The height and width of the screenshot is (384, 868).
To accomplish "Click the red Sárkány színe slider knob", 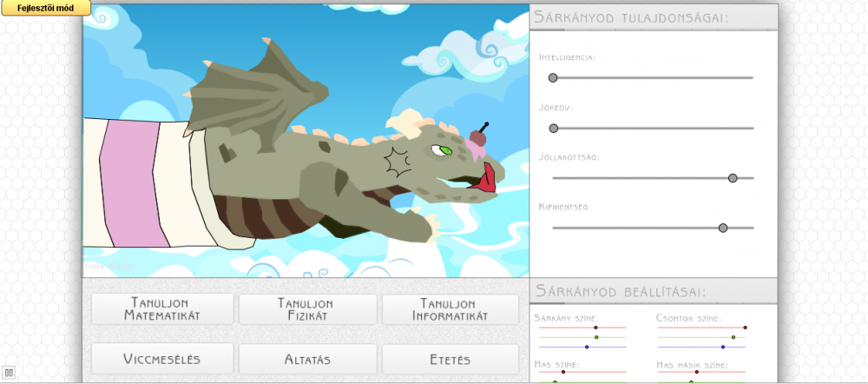I will 595,328.
